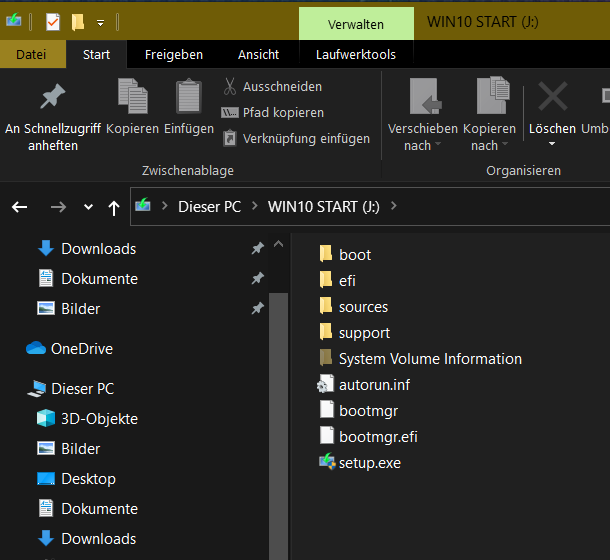Select the System Volume Information folder
The image size is (610, 560).
click(420, 359)
